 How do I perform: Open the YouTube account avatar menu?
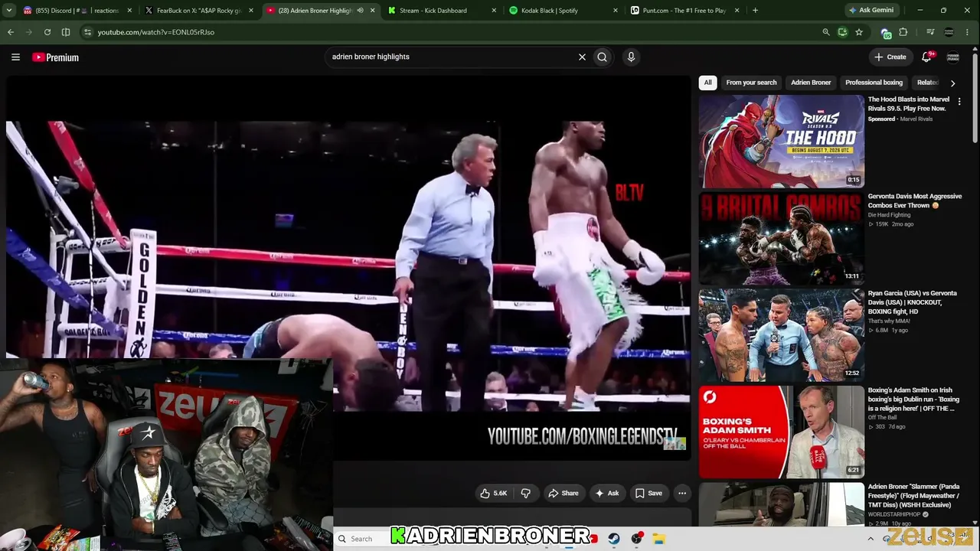(953, 57)
